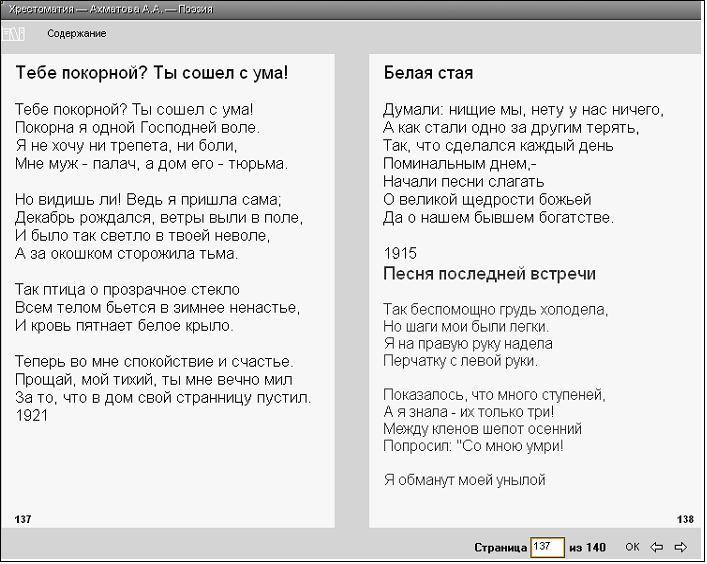Click the line "И кровь пятнает белое крыло"

click(125, 325)
